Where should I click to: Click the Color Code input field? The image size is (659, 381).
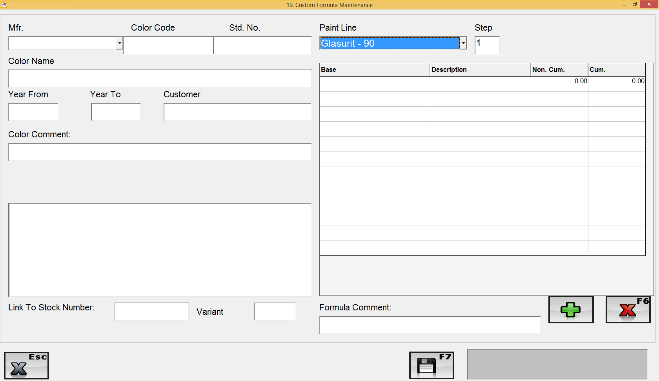pyautogui.click(x=169, y=45)
